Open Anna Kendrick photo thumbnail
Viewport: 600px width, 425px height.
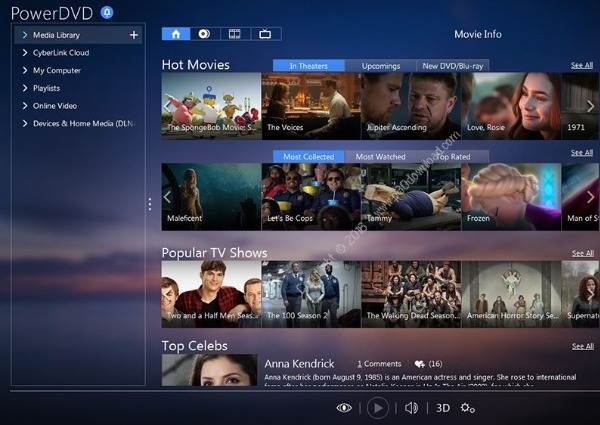point(209,370)
